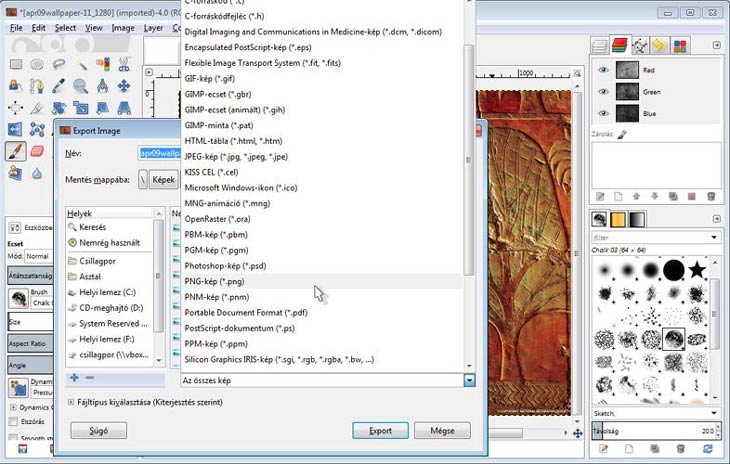Open the 'Az összes kép' file type dropdown
The height and width of the screenshot is (464, 730).
coord(468,380)
